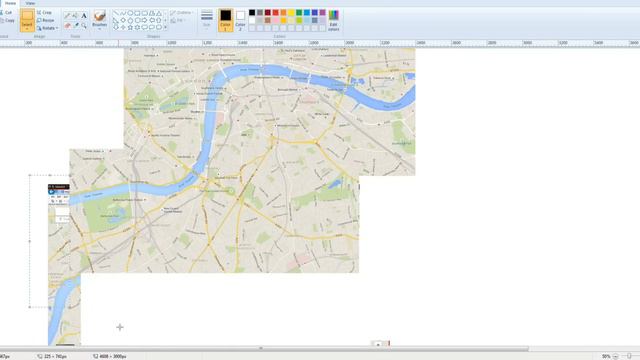Open the Size line thickness menu
The width and height of the screenshot is (640, 360).
pyautogui.click(x=207, y=19)
